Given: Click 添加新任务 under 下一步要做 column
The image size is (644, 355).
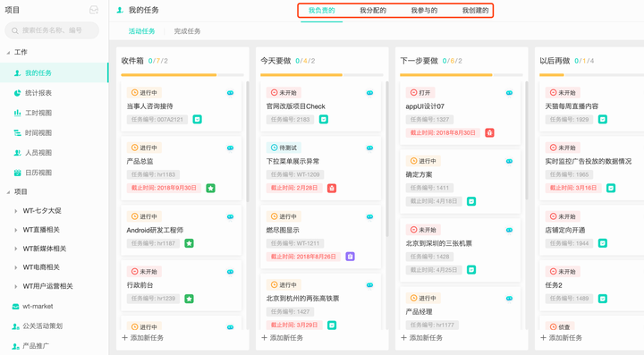Looking at the screenshot, I should (x=422, y=338).
